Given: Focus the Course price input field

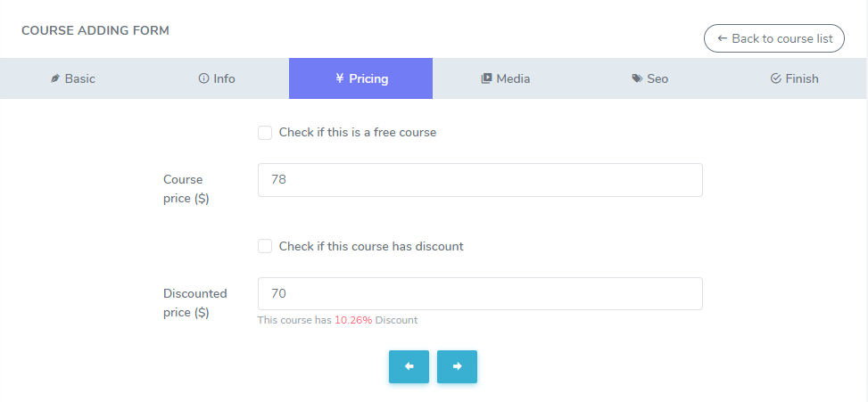Looking at the screenshot, I should [x=480, y=180].
